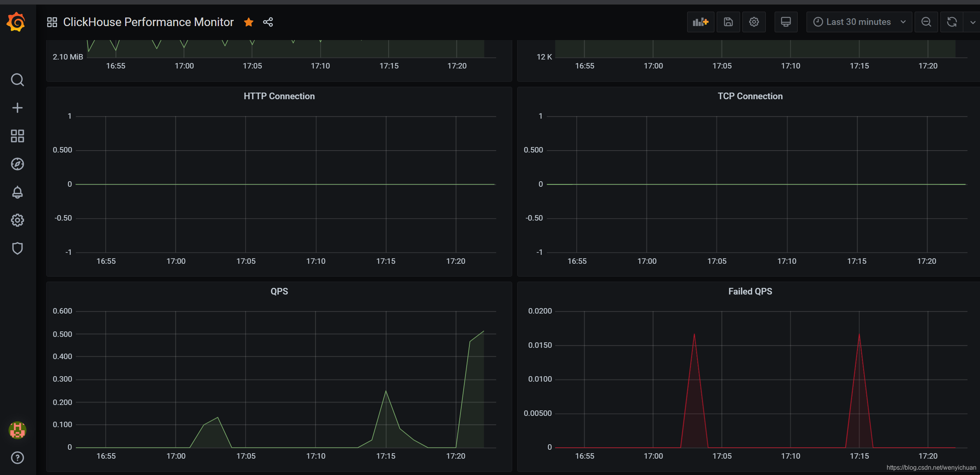Open the Help question mark icon
This screenshot has width=980, height=475.
(17, 457)
